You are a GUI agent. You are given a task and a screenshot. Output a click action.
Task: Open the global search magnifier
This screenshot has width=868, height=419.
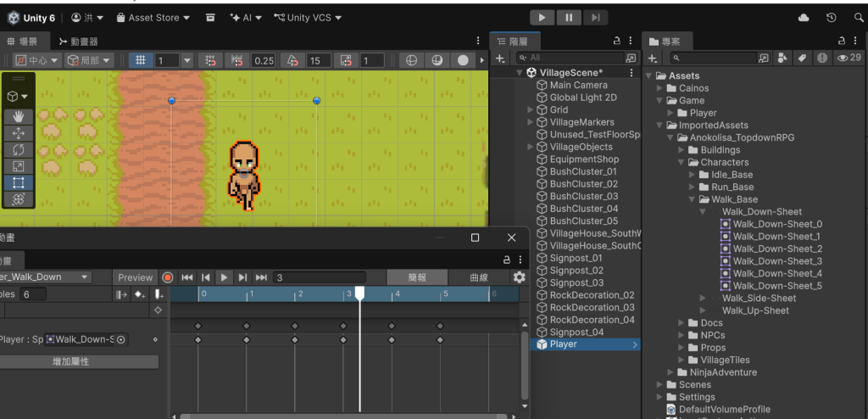point(859,18)
